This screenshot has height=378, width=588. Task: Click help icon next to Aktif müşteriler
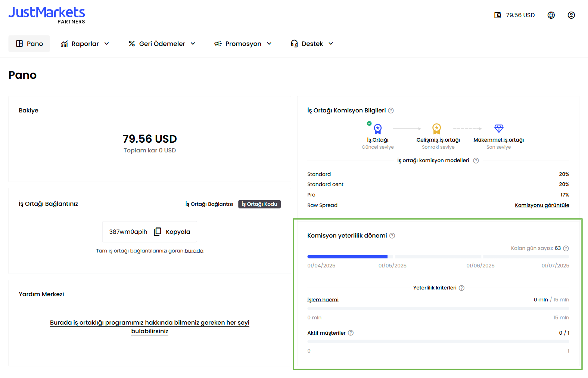pos(351,333)
